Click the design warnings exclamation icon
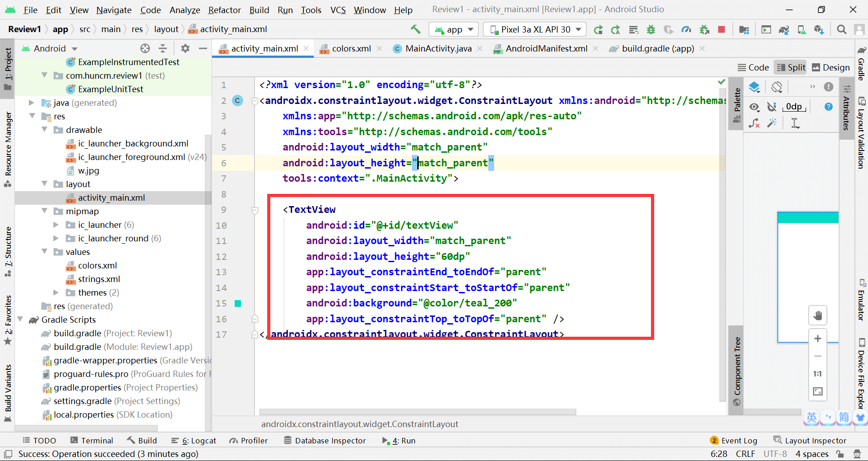 [829, 87]
